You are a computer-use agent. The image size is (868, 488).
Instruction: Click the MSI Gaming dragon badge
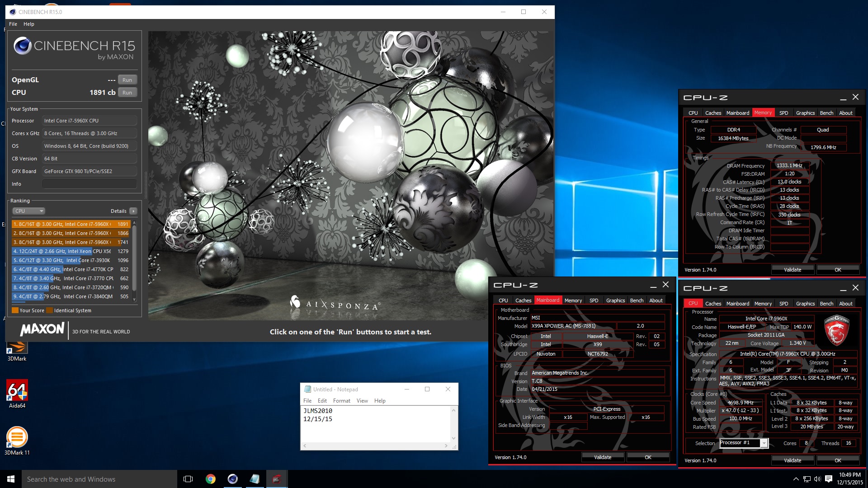(836, 331)
